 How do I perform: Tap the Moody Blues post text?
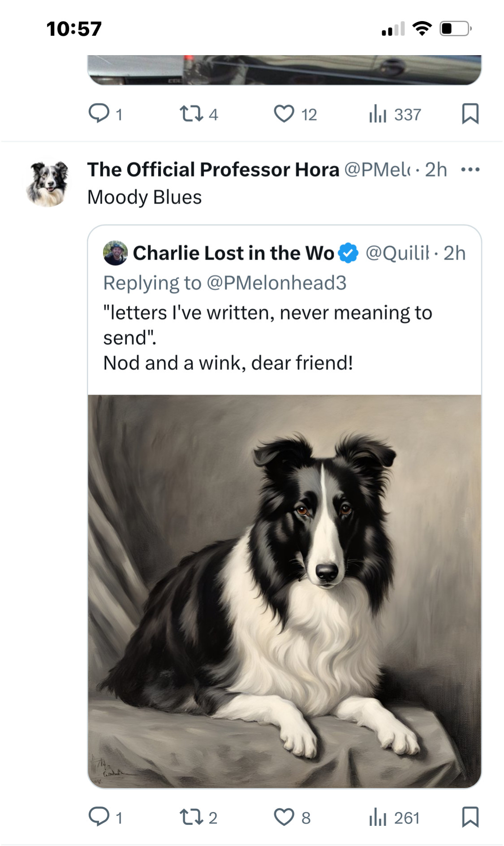144,197
